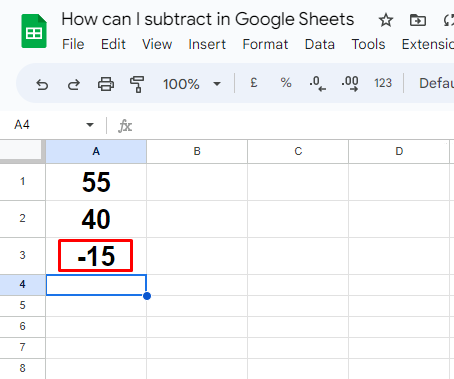454x379 pixels.
Task: Open the Google Sheets home logo
Action: click(34, 31)
